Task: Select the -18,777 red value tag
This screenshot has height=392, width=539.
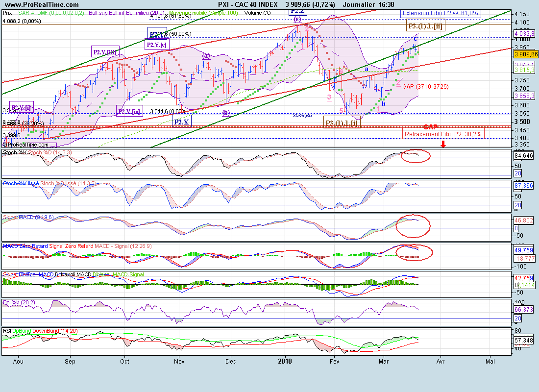Action: coord(524,259)
